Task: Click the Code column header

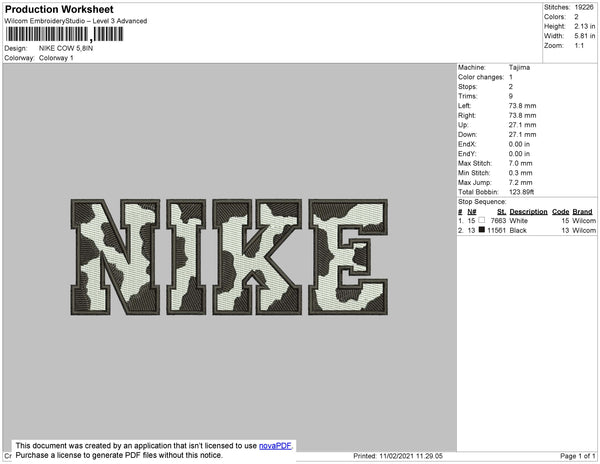Action: coord(560,212)
